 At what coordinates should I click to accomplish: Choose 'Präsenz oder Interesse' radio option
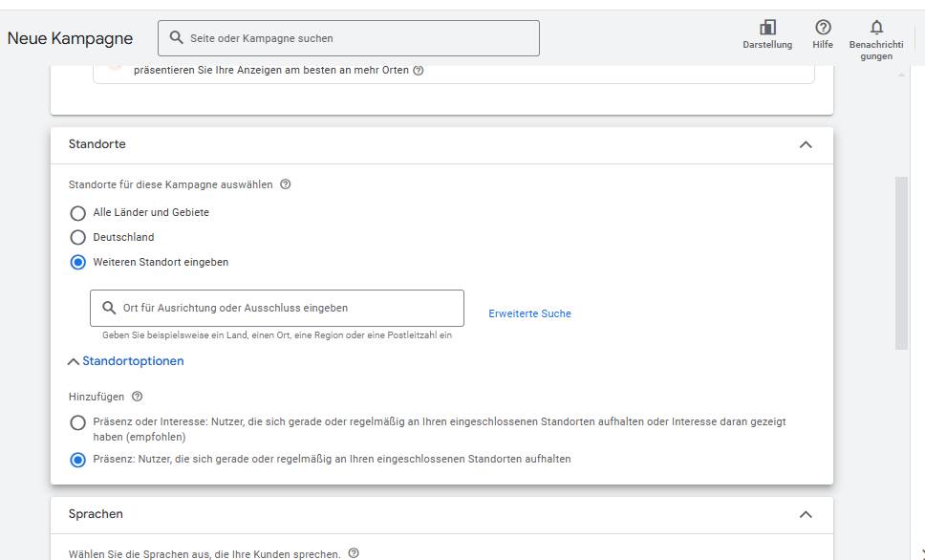tap(77, 422)
